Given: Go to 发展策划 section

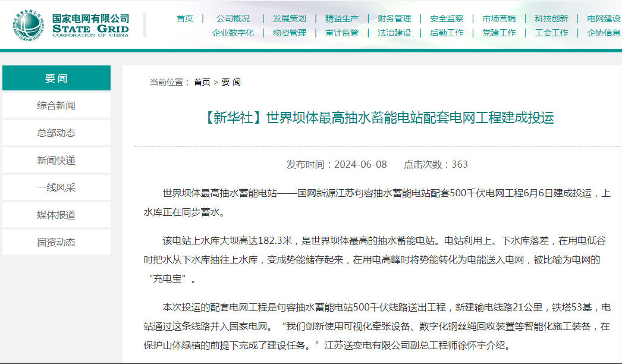Looking at the screenshot, I should (290, 18).
